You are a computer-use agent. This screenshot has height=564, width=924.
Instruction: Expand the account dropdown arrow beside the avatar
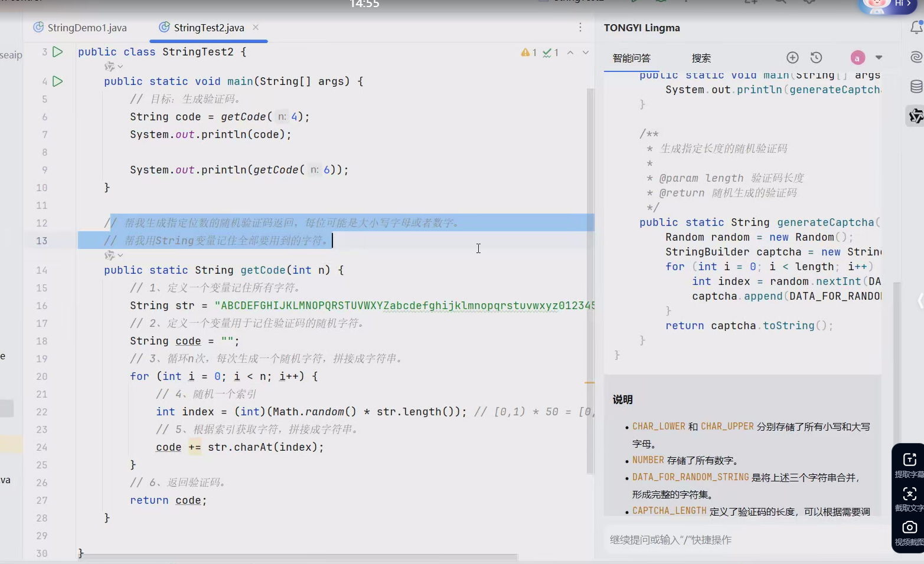(x=879, y=57)
